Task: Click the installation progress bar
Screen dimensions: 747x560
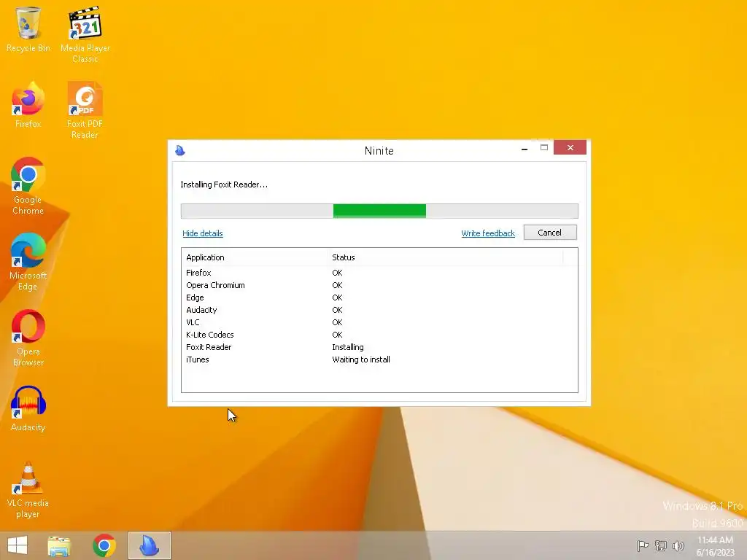Action: pyautogui.click(x=379, y=211)
